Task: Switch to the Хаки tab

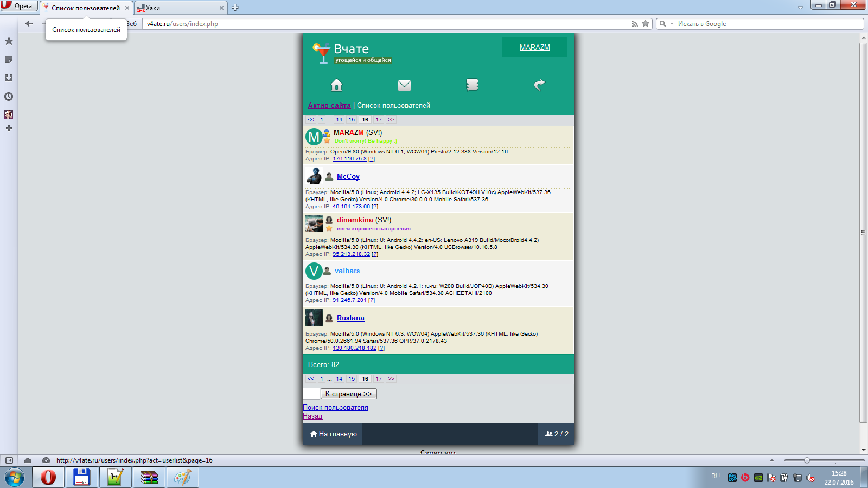Action: coord(179,8)
